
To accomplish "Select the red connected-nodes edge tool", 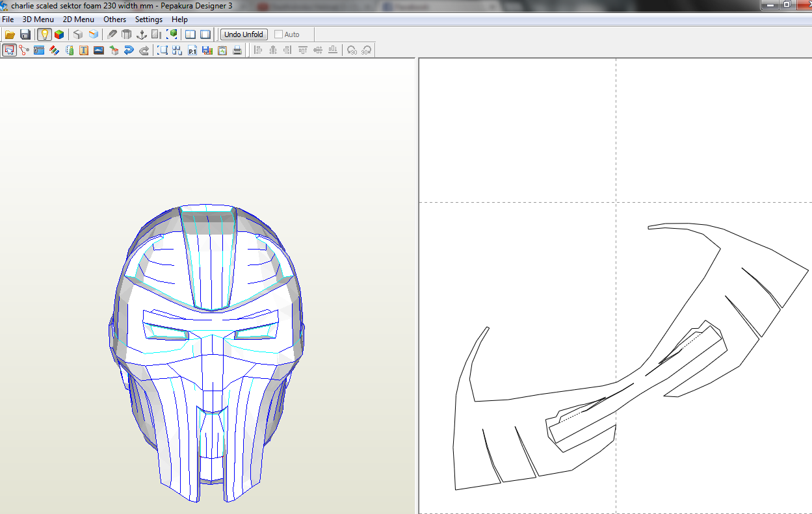I will pos(25,50).
